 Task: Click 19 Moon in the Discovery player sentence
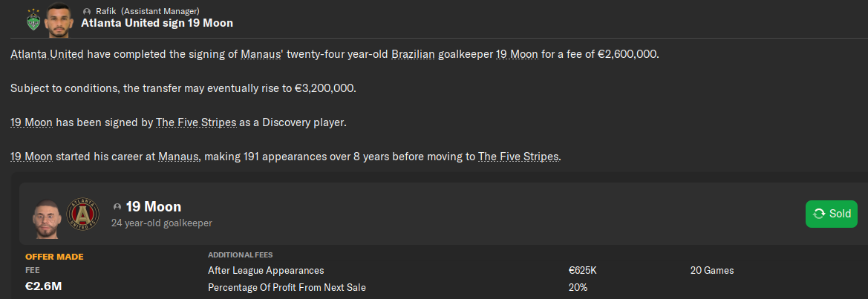[x=31, y=122]
